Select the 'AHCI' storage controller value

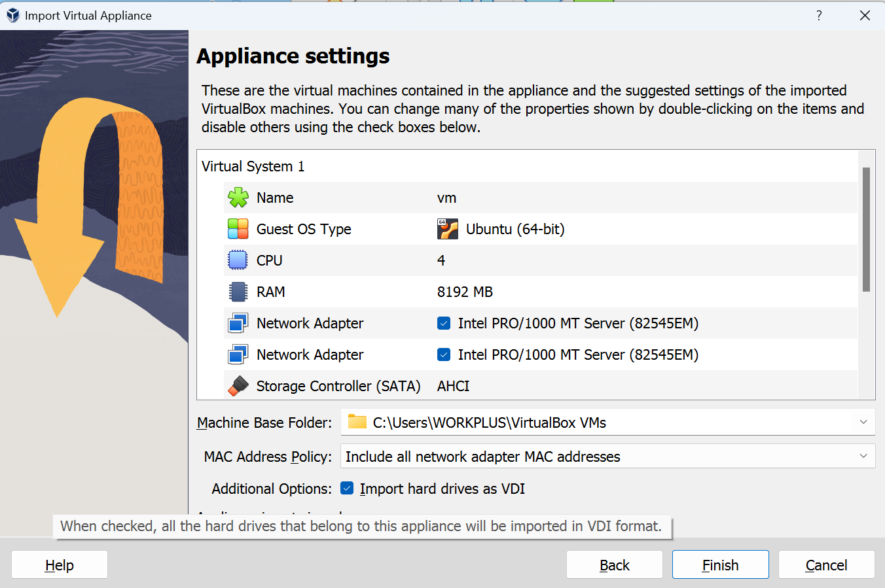click(x=453, y=386)
